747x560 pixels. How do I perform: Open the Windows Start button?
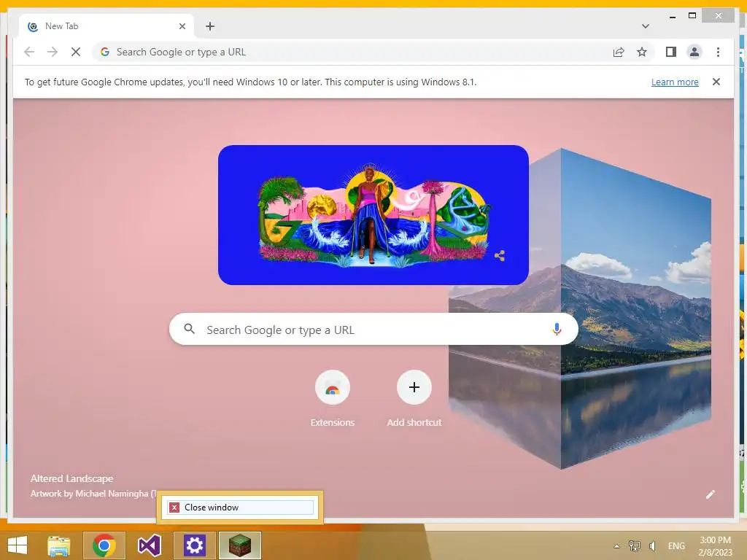(18, 545)
